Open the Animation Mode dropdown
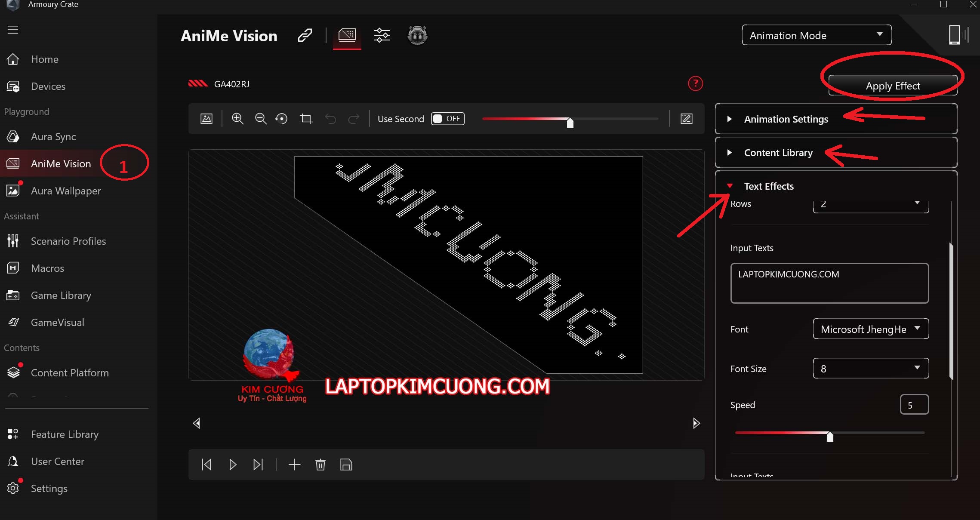Viewport: 980px width, 520px height. click(x=816, y=35)
